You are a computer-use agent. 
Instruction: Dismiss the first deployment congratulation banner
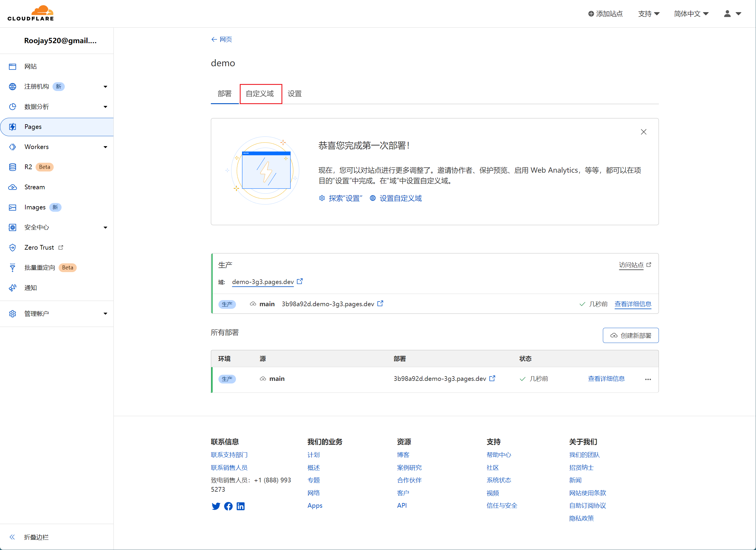pos(643,132)
